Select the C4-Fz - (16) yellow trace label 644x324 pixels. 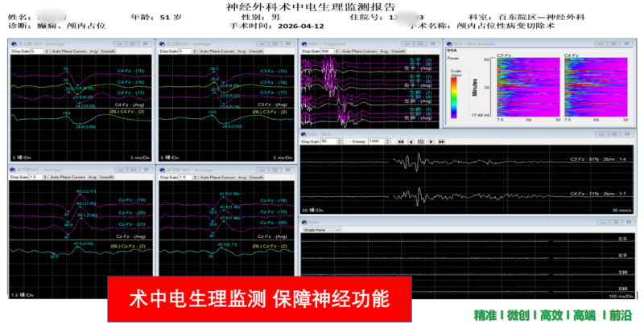tap(130, 83)
